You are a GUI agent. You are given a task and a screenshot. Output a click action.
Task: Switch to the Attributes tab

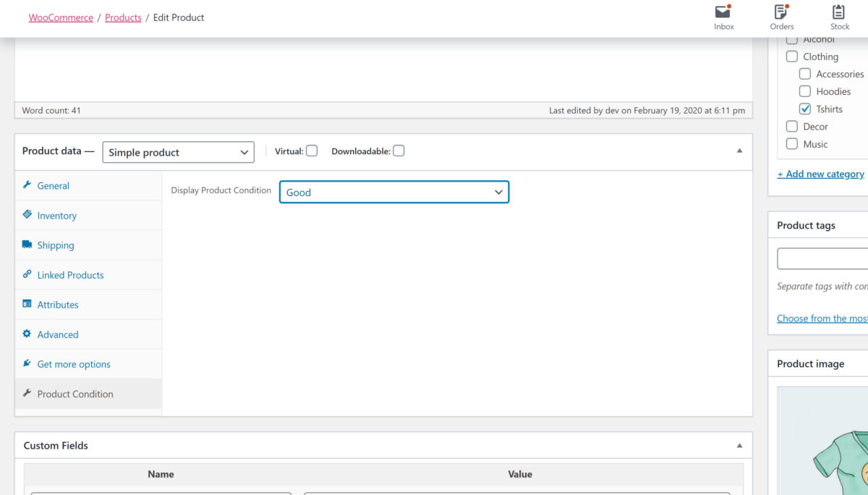pyautogui.click(x=58, y=304)
